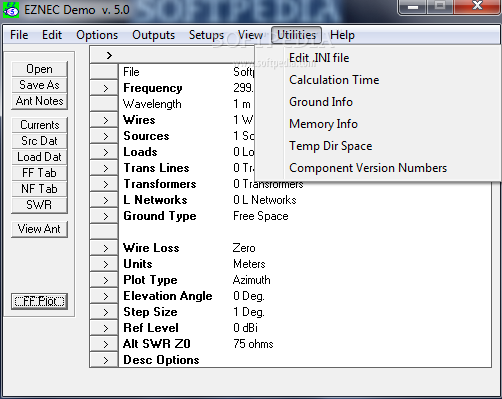Close the Utilities menu
This screenshot has height=399, width=502.
pyautogui.click(x=296, y=35)
